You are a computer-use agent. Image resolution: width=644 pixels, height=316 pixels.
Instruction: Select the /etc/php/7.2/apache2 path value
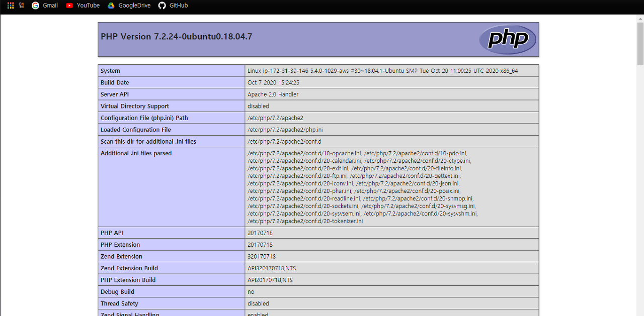tap(275, 118)
